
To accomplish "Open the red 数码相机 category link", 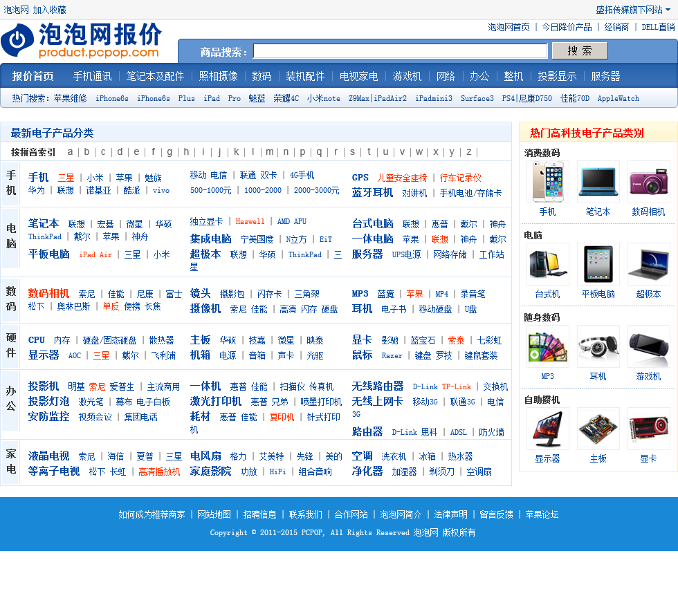I will click(49, 293).
